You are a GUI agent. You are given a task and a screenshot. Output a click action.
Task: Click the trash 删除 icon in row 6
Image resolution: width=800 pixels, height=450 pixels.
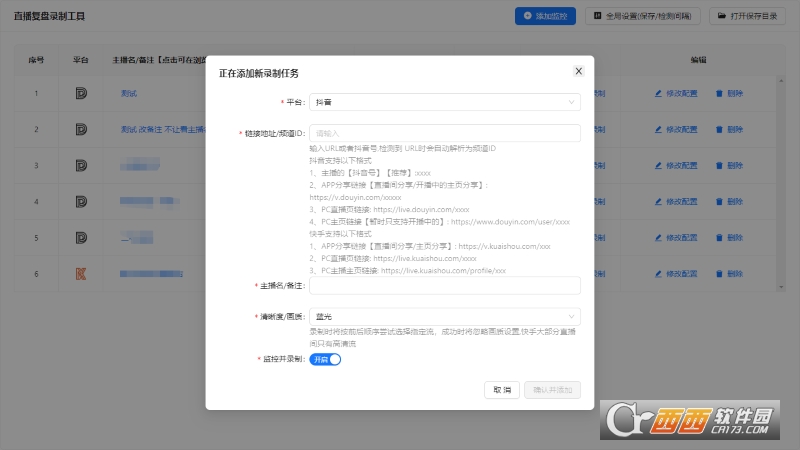coord(719,274)
